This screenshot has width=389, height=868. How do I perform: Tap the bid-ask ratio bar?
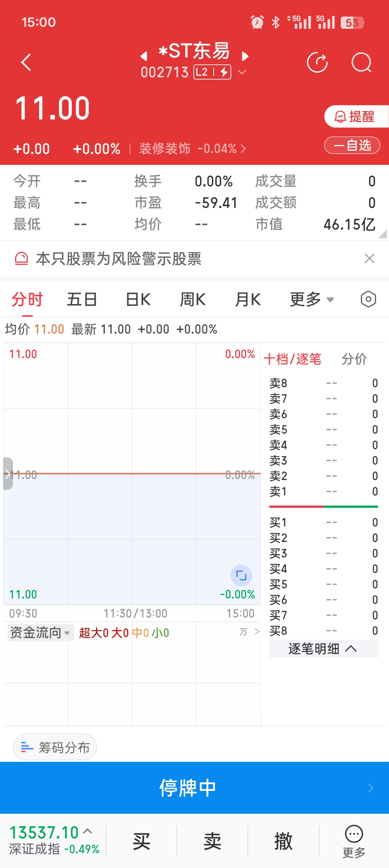[x=323, y=507]
